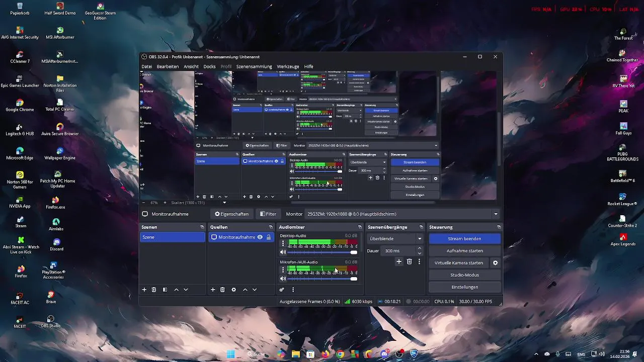Open the preview scaling dropdown arrow
The image size is (644, 362).
click(x=224, y=203)
